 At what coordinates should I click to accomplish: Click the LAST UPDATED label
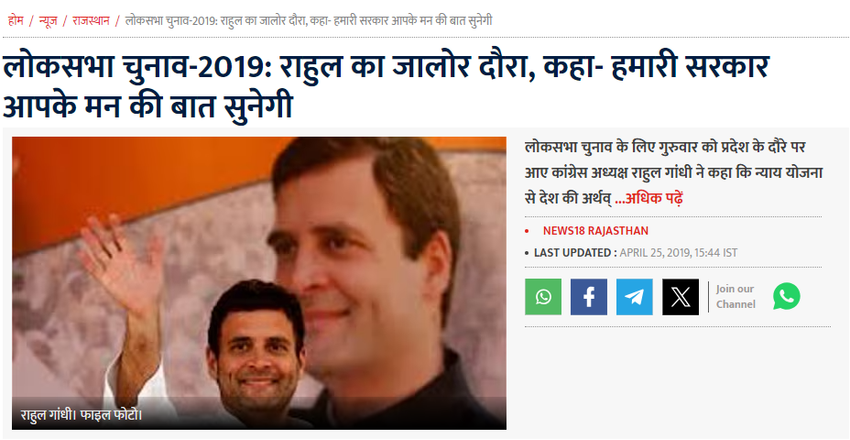575,253
